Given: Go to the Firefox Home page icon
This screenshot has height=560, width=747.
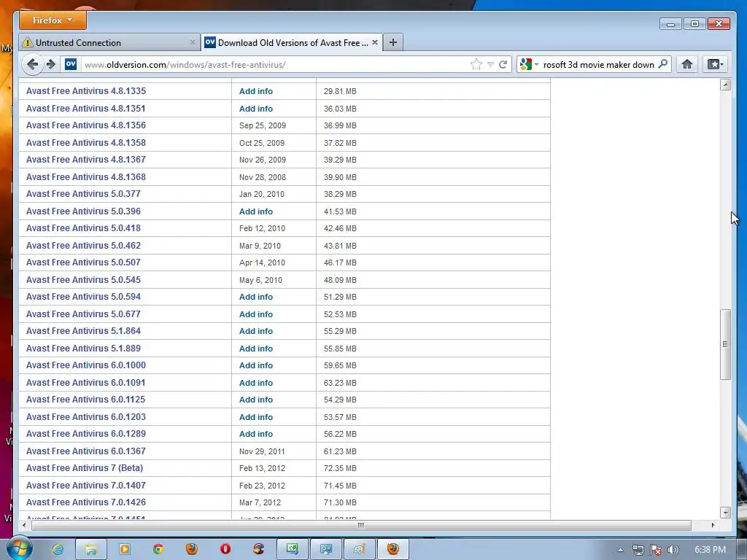Looking at the screenshot, I should point(687,64).
